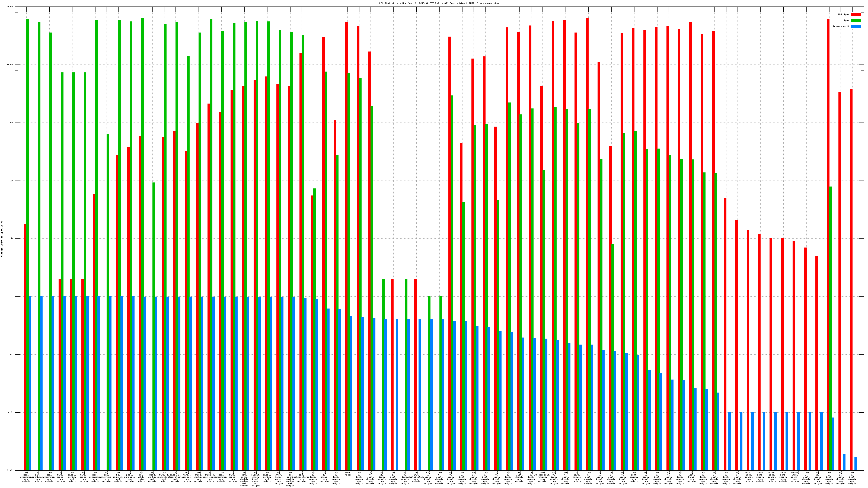Click the recent.spam.dnsbl.sorbs.net x-axis label
Image resolution: width=868 pixels, height=488 pixels.
[x=256, y=479]
